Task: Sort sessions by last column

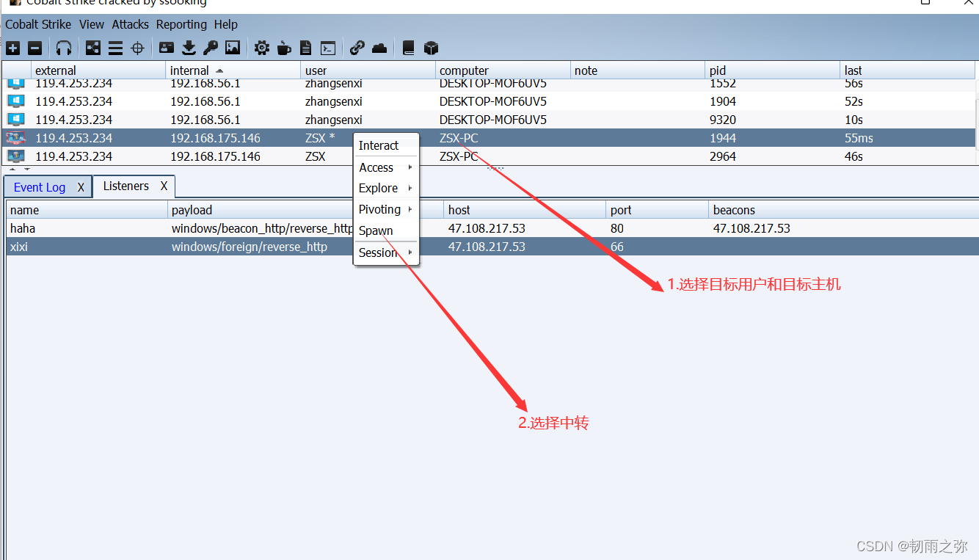Action: (908, 70)
